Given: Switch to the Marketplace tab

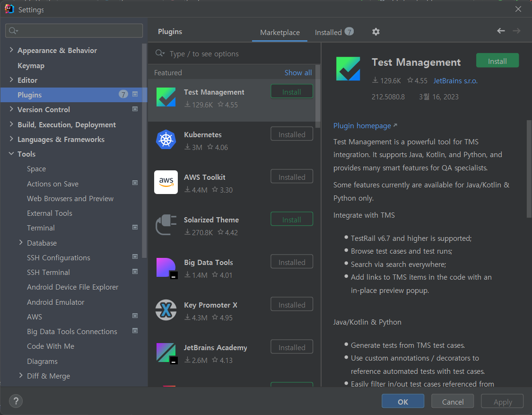Looking at the screenshot, I should pyautogui.click(x=279, y=33).
